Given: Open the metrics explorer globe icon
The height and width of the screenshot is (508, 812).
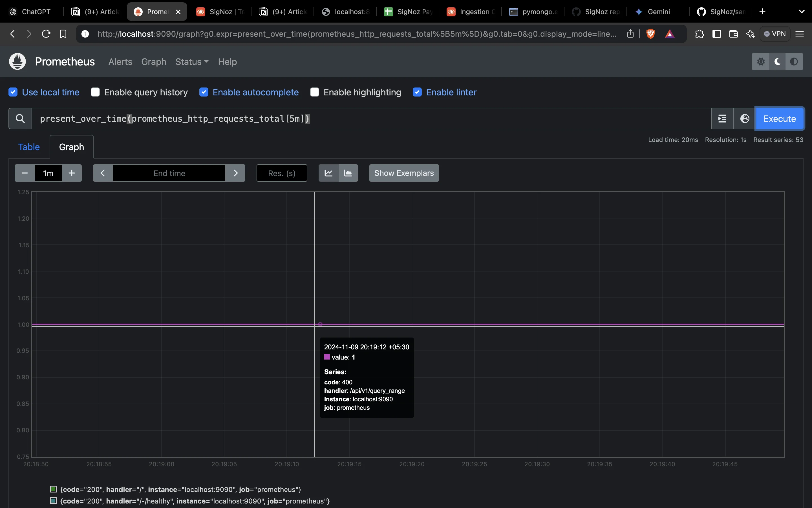Looking at the screenshot, I should 745,119.
